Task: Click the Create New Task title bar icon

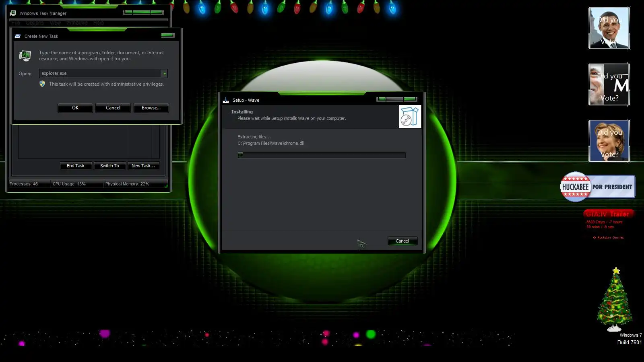Action: coord(18,36)
